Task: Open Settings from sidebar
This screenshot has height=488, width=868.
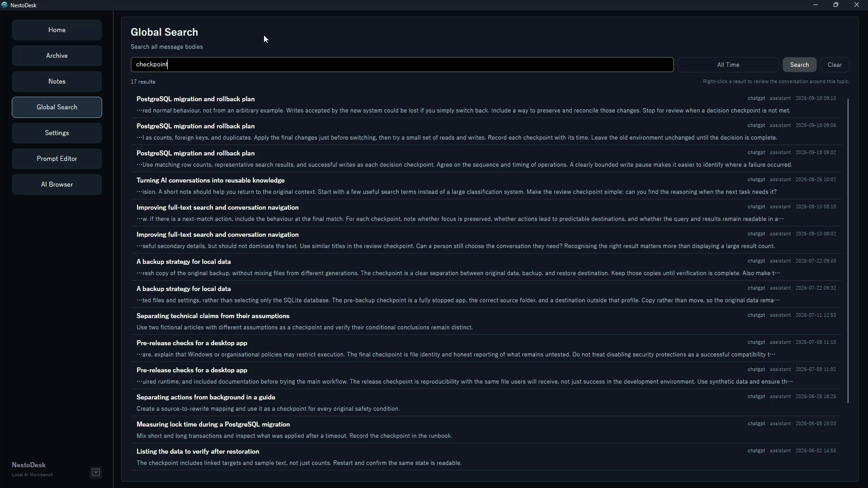Action: 57,133
